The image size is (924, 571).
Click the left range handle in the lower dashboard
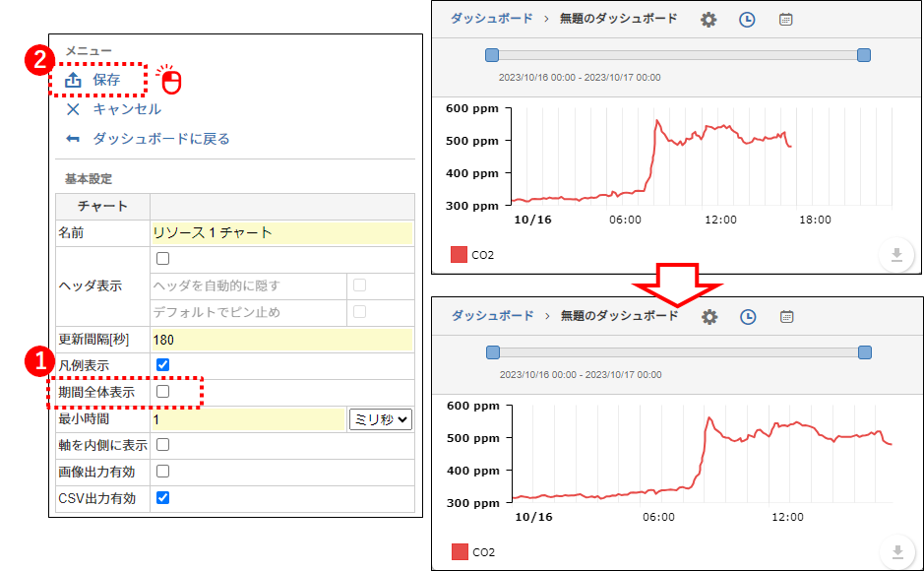[x=493, y=353]
